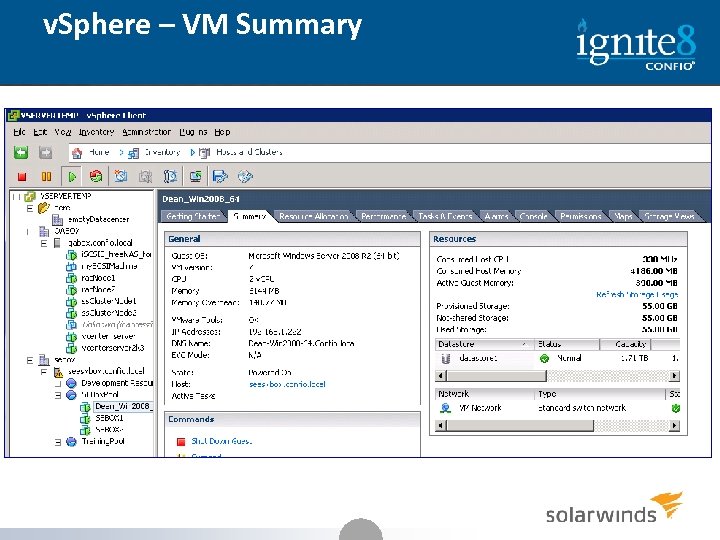Click the datastore list horizontal scrollbar thumb
Viewport: 720px width, 540px height.
point(496,376)
